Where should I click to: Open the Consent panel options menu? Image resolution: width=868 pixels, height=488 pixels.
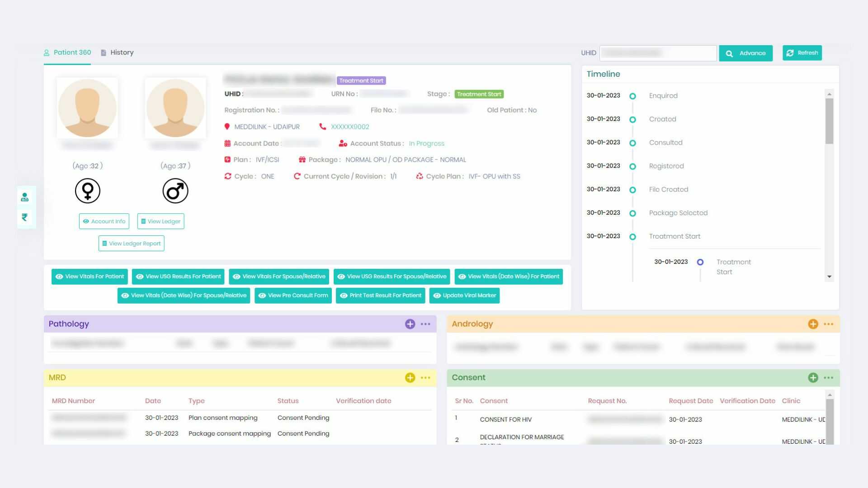[829, 377]
